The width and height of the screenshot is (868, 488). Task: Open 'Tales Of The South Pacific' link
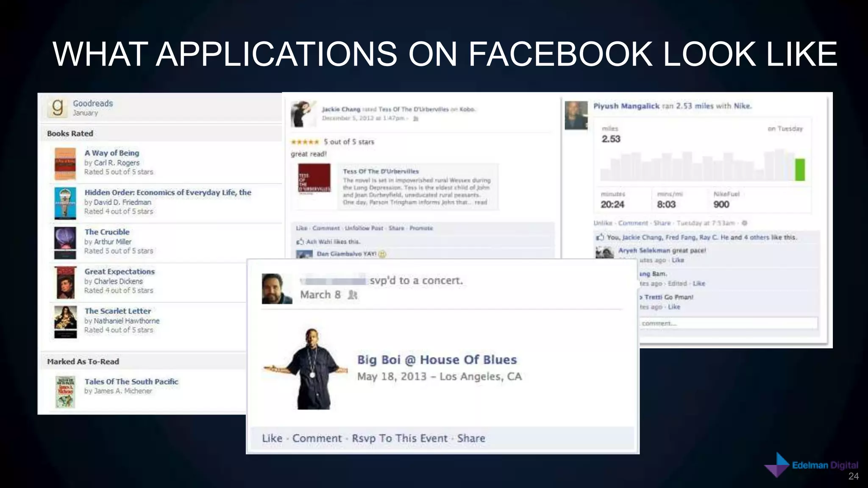(131, 381)
